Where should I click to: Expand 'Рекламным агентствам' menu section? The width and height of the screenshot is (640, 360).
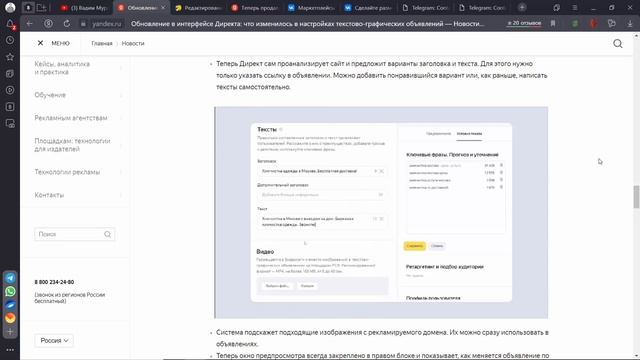[78, 118]
